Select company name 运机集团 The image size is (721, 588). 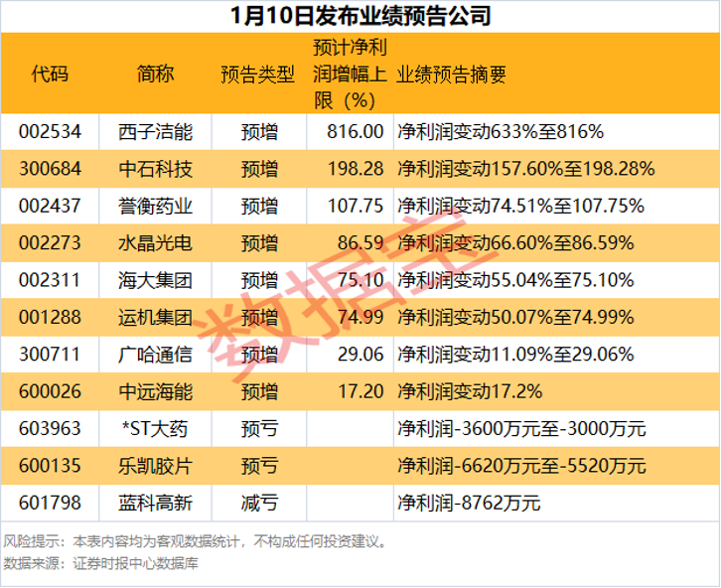coord(155,318)
